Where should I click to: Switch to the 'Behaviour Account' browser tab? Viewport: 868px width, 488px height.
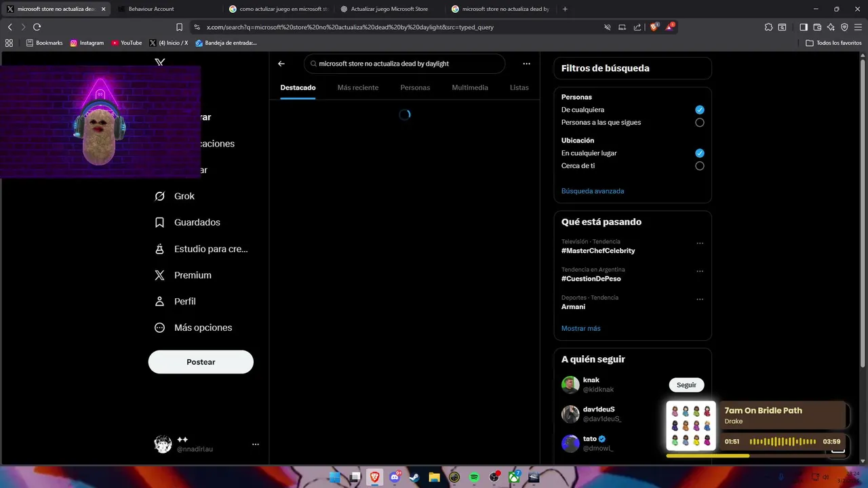(167, 9)
